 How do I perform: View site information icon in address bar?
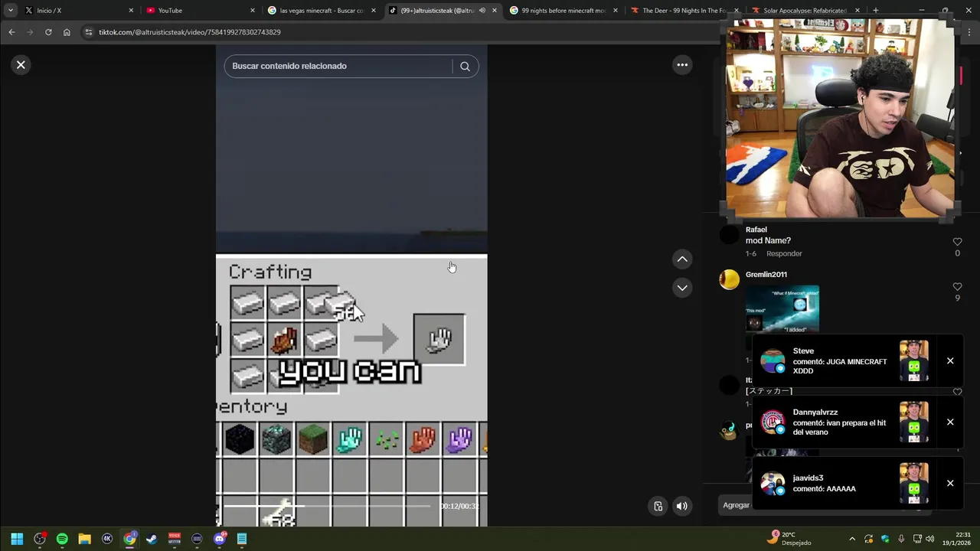click(88, 32)
